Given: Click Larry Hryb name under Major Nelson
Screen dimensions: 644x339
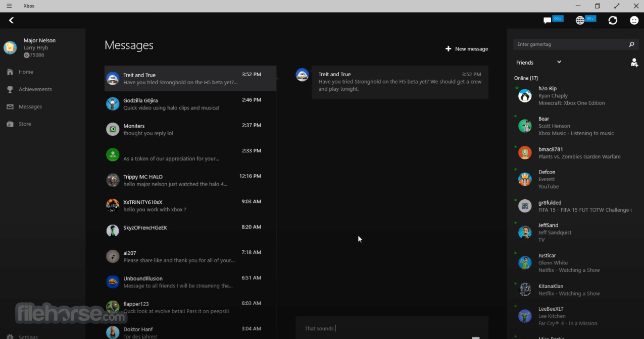Looking at the screenshot, I should (x=36, y=48).
